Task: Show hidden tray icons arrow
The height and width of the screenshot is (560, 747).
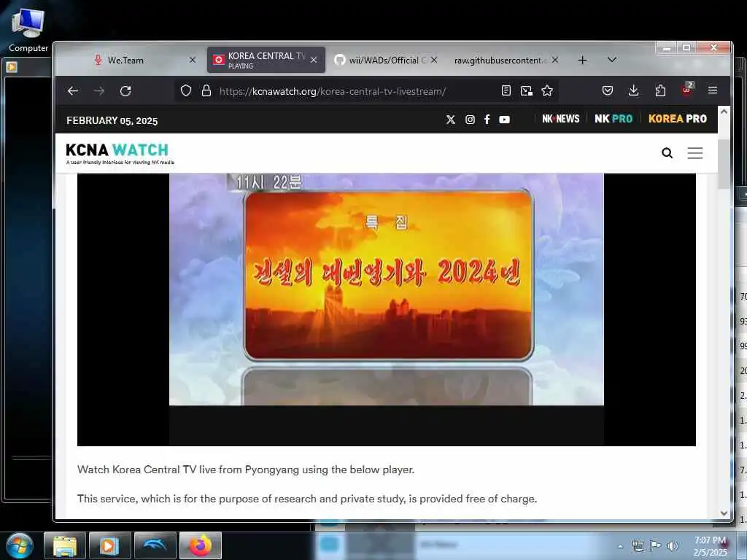Action: point(620,546)
